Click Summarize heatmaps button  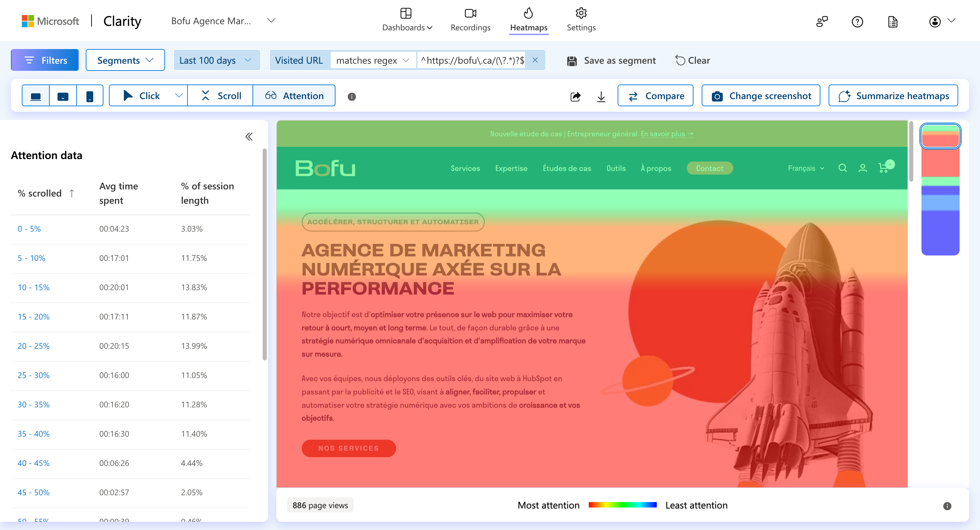click(x=893, y=96)
